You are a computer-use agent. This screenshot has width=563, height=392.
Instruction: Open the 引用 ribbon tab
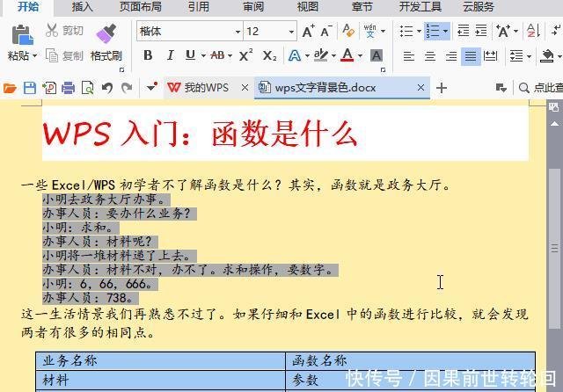(x=199, y=6)
